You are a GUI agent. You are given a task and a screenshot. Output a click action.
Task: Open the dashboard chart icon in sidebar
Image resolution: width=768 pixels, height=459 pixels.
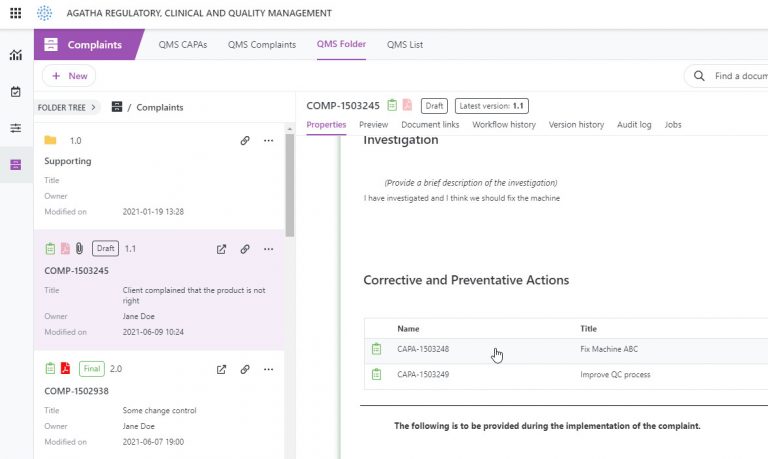15,55
